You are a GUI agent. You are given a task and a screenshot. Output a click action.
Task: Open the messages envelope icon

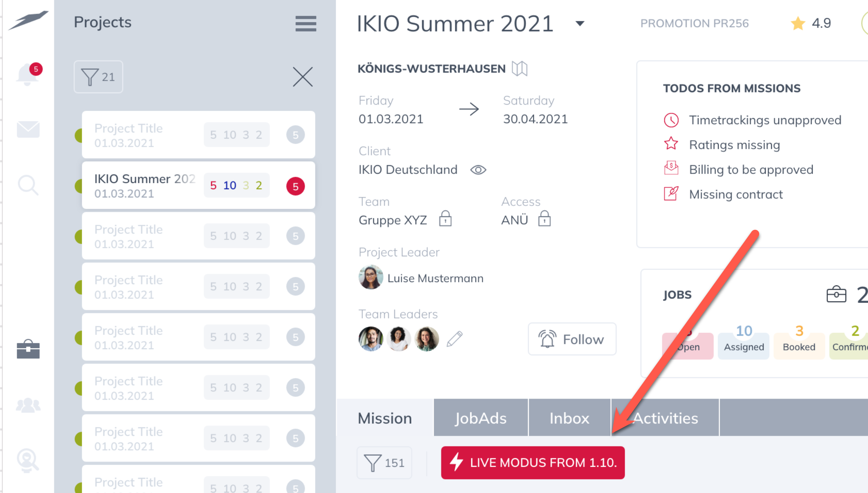[28, 129]
